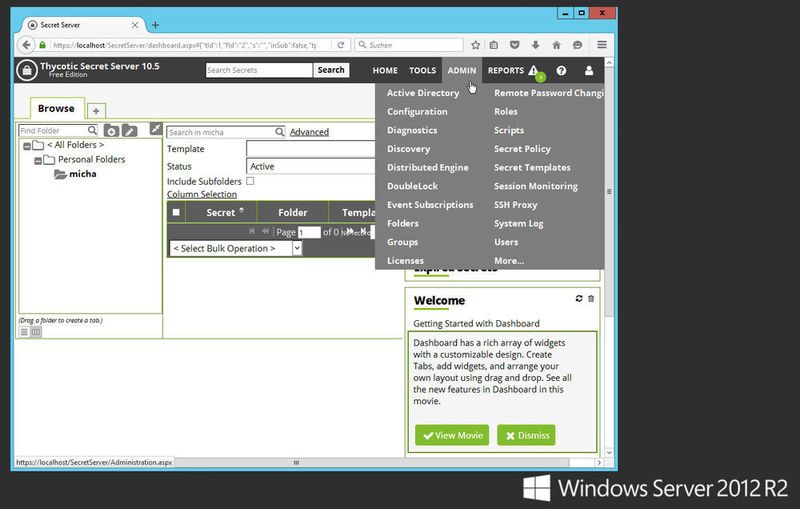Image resolution: width=800 pixels, height=509 pixels.
Task: Click the expand panel arrow icon
Action: point(156,129)
